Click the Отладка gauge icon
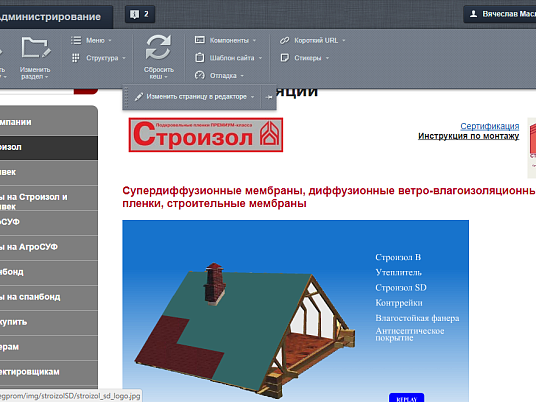The height and width of the screenshot is (402, 536). tap(200, 75)
